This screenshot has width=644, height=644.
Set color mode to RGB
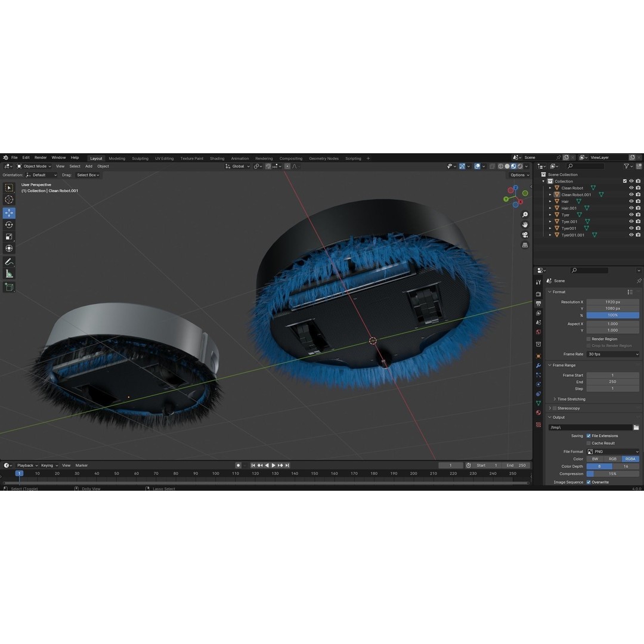[612, 459]
